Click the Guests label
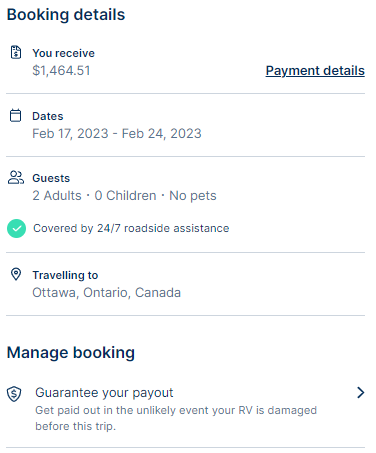The height and width of the screenshot is (453, 376). point(51,178)
